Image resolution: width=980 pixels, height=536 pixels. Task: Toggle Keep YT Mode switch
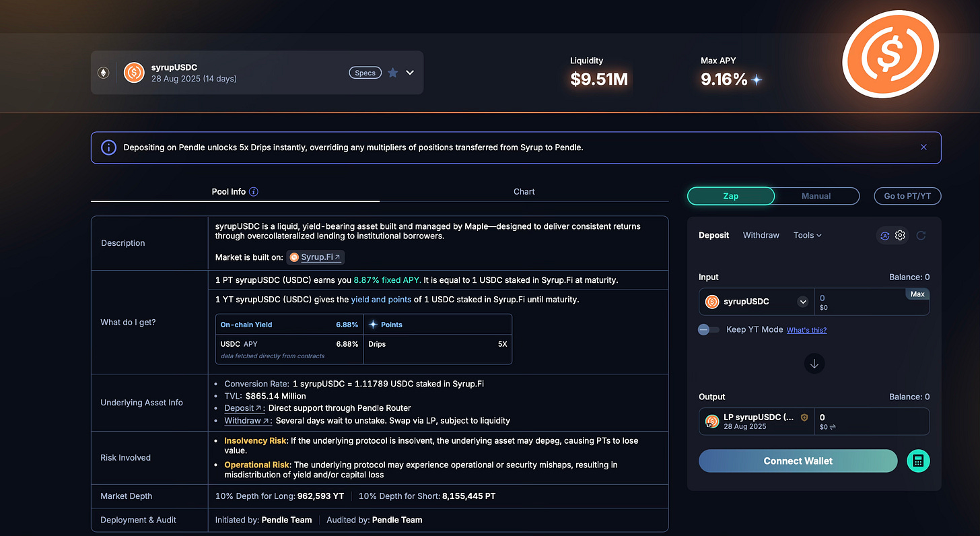point(708,330)
